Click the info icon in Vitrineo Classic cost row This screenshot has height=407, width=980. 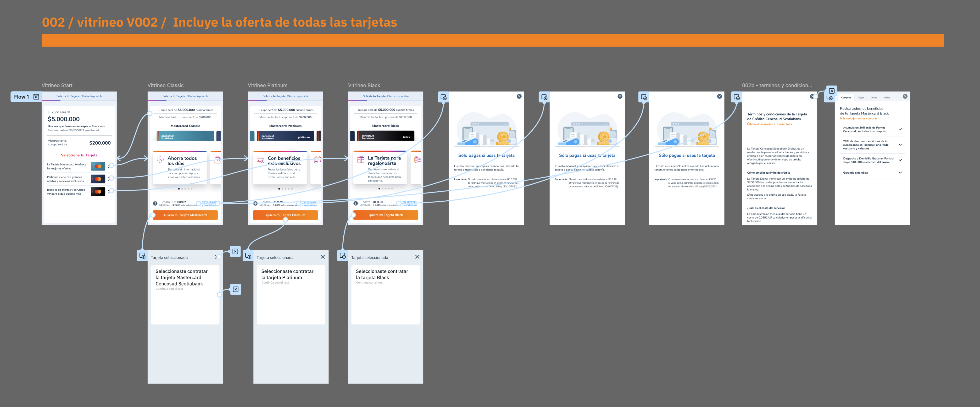point(155,203)
